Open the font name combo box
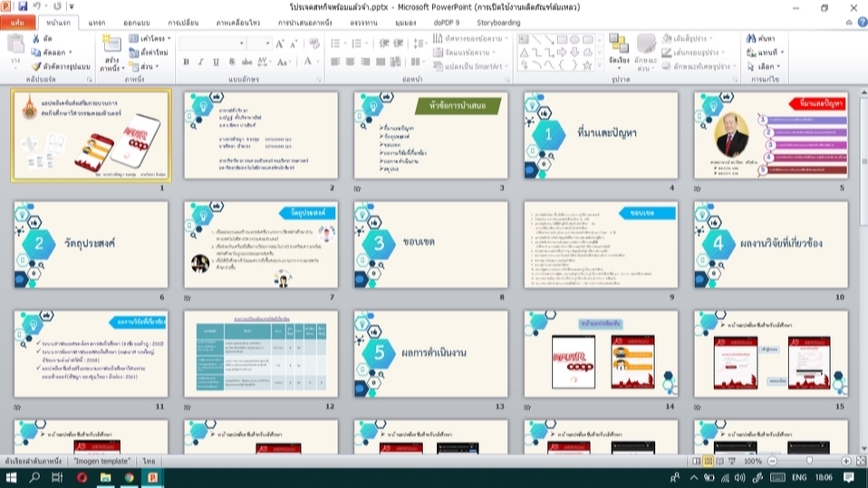 [x=212, y=43]
